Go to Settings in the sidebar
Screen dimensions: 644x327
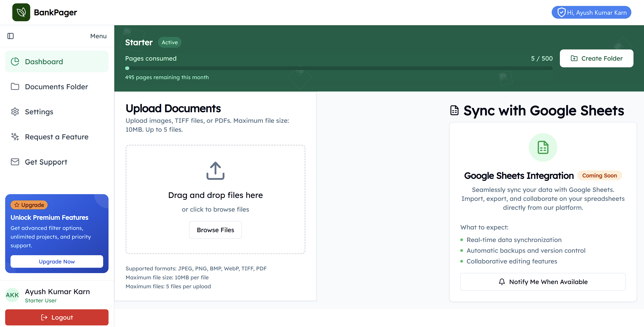(57, 112)
